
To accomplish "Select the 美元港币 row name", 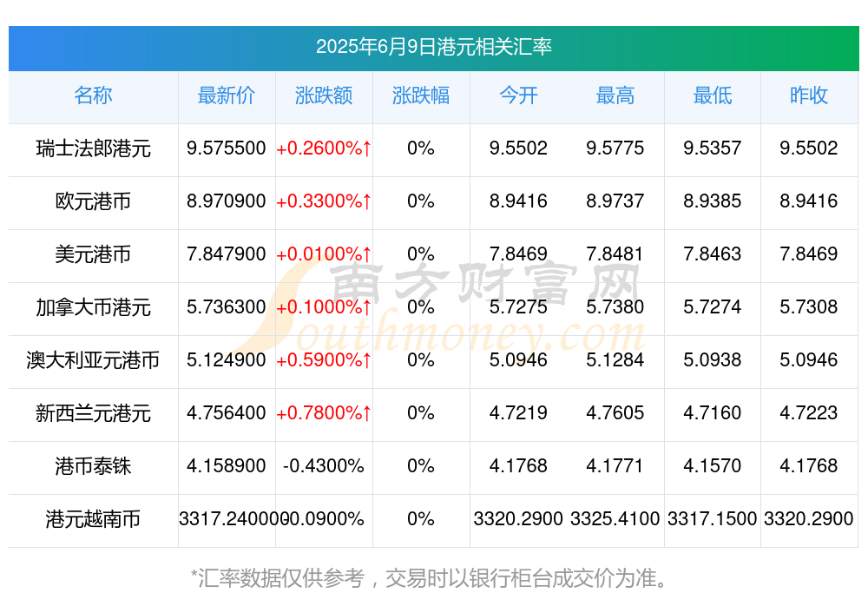I will point(93,254).
